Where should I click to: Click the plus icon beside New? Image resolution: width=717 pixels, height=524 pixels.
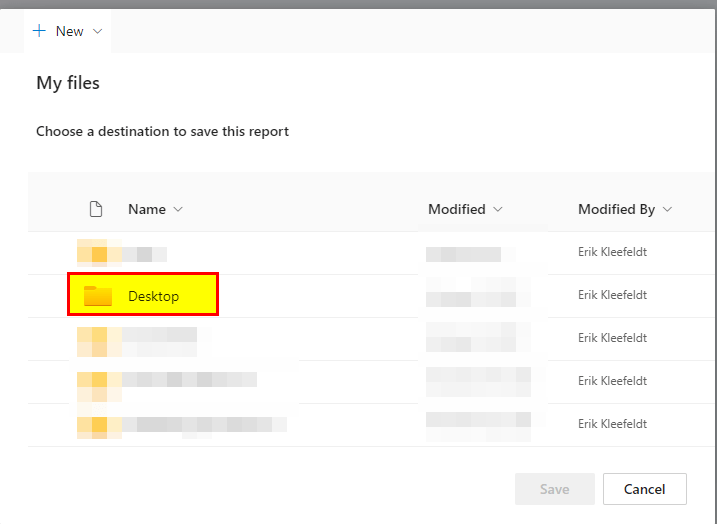[40, 31]
